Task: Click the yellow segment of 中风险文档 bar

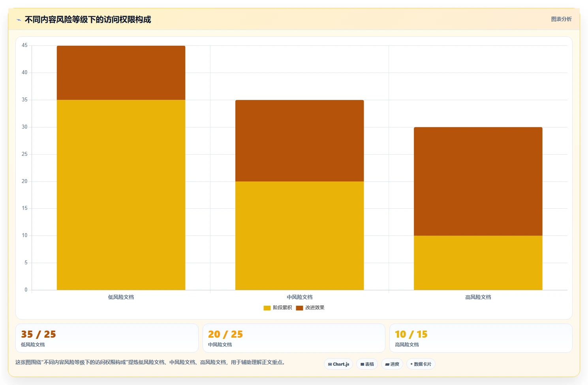Action: (299, 235)
